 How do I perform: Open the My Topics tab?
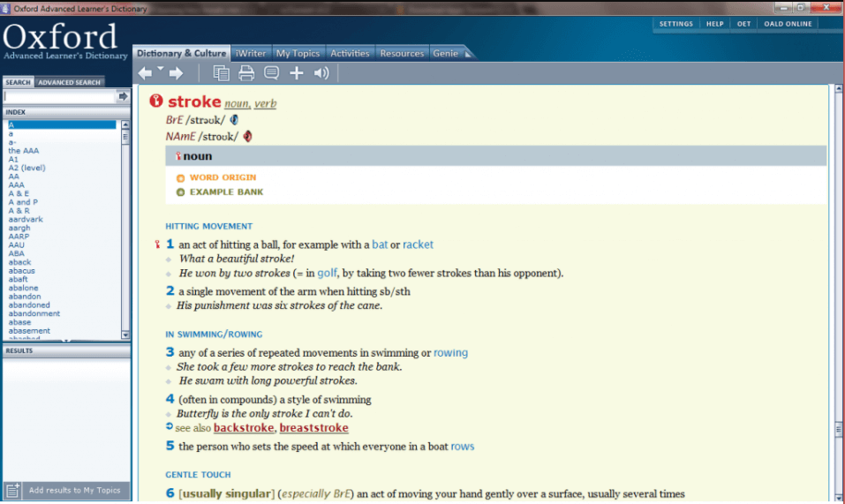299,53
